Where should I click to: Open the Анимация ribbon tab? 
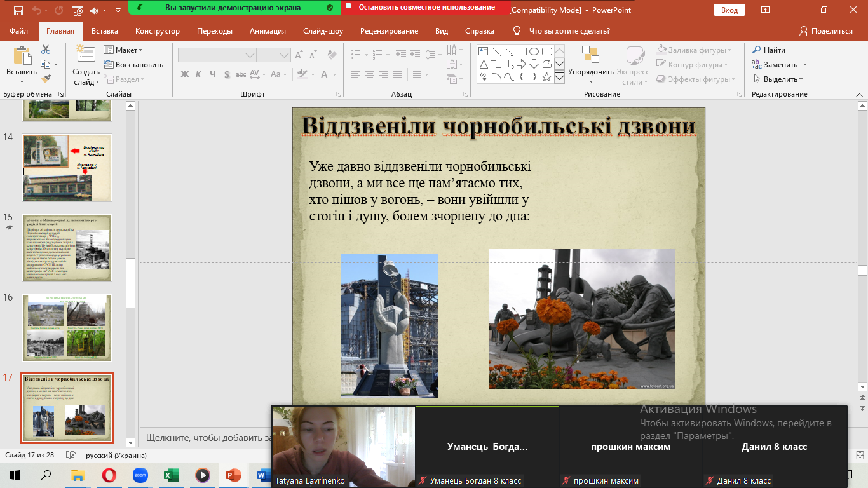[268, 31]
